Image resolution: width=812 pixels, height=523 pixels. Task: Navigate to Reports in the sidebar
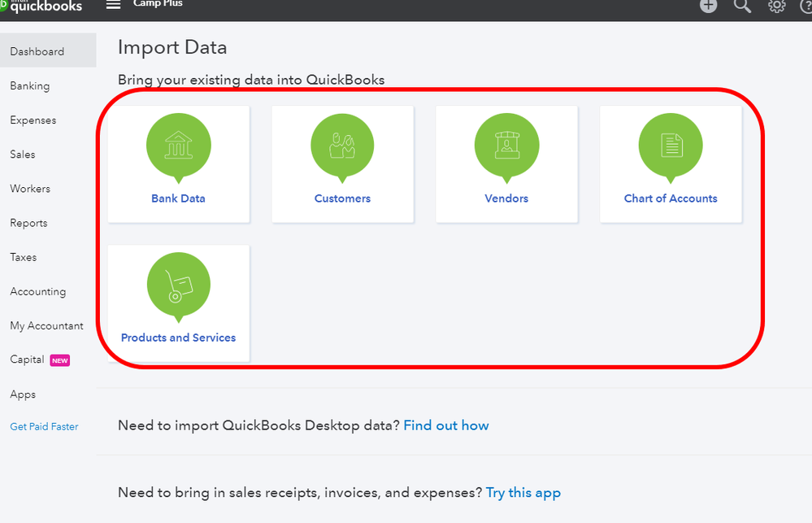pyautogui.click(x=29, y=223)
